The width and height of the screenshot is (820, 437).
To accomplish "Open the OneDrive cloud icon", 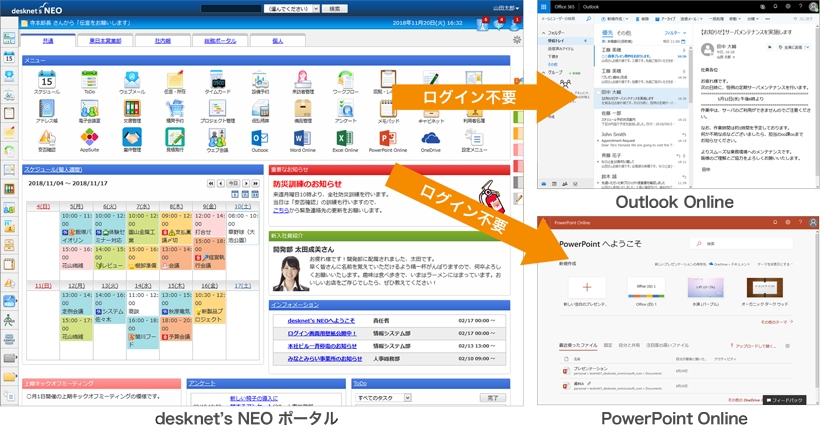I will [x=430, y=139].
